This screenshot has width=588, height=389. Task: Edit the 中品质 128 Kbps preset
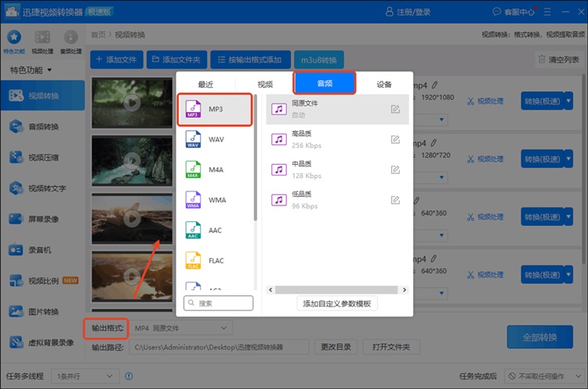tap(395, 169)
